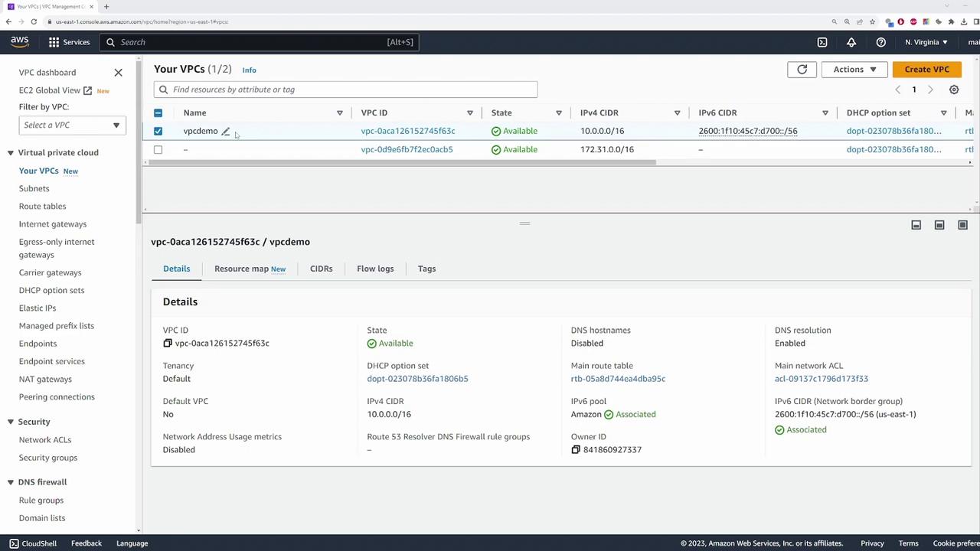Collapse the Virtual private cloud section

coord(11,153)
